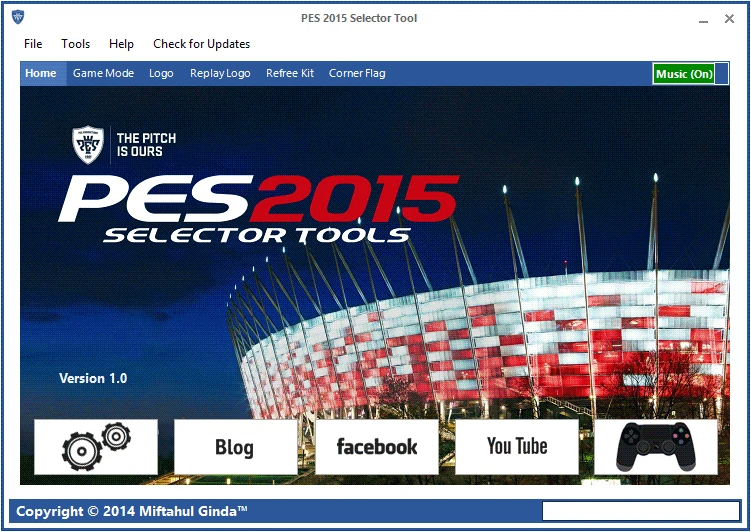Click Check for Updates menu

pos(202,44)
